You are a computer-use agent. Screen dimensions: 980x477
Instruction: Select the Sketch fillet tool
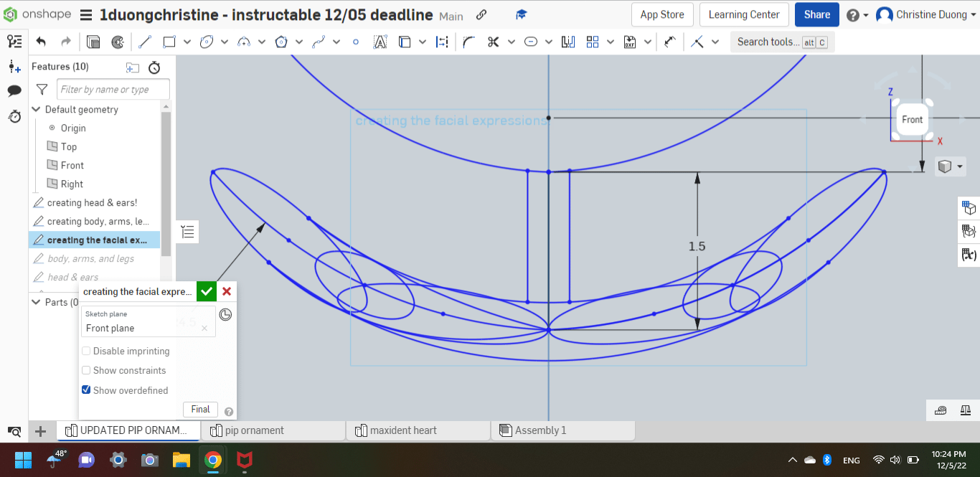coord(469,42)
